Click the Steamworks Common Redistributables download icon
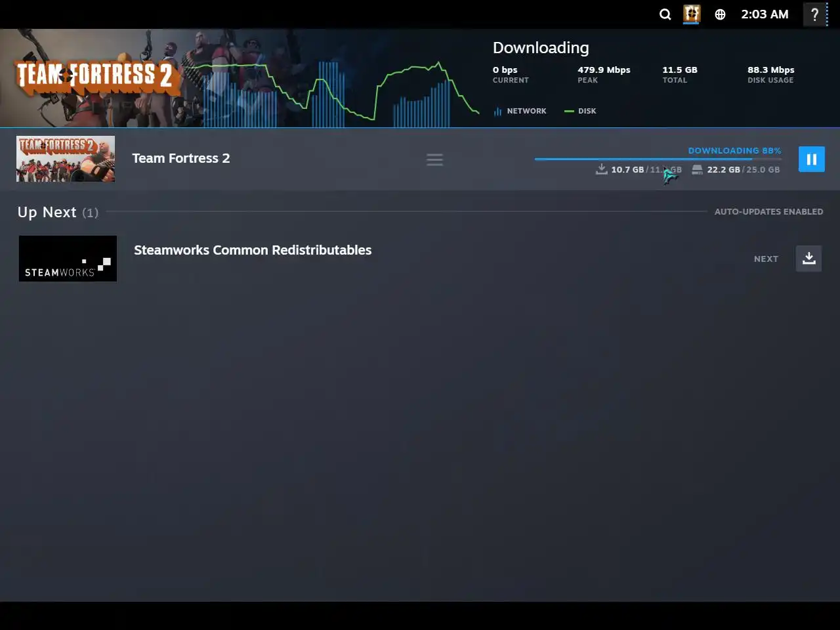The height and width of the screenshot is (630, 840). [x=808, y=259]
